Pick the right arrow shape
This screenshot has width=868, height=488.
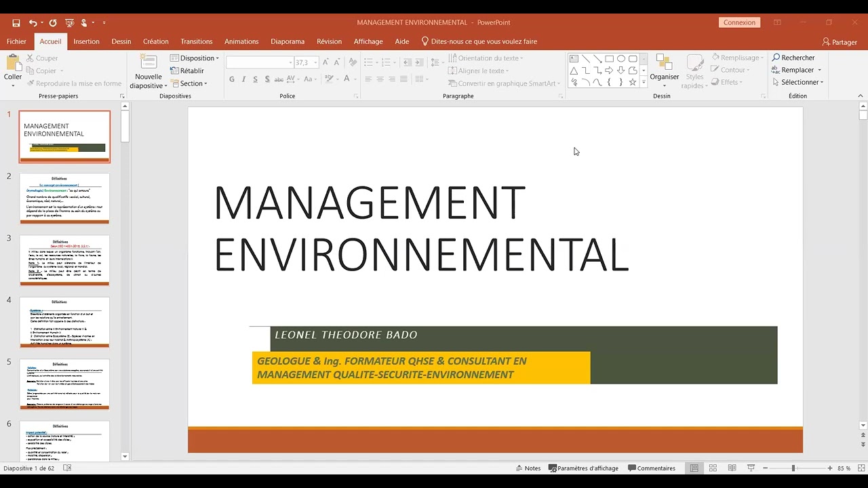pyautogui.click(x=609, y=70)
